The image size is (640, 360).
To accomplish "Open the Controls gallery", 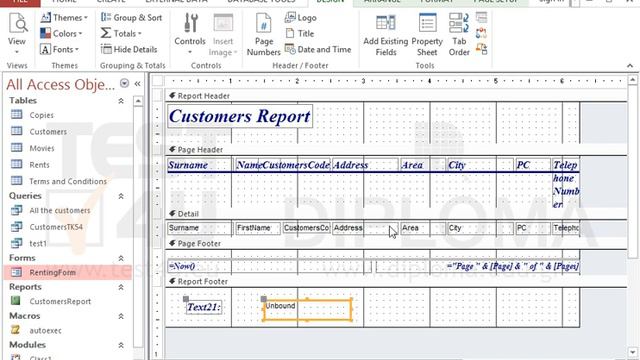I will click(x=190, y=34).
